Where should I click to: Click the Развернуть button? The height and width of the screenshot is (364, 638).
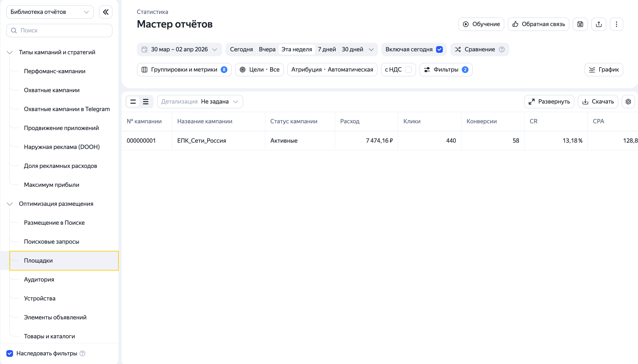tap(549, 101)
